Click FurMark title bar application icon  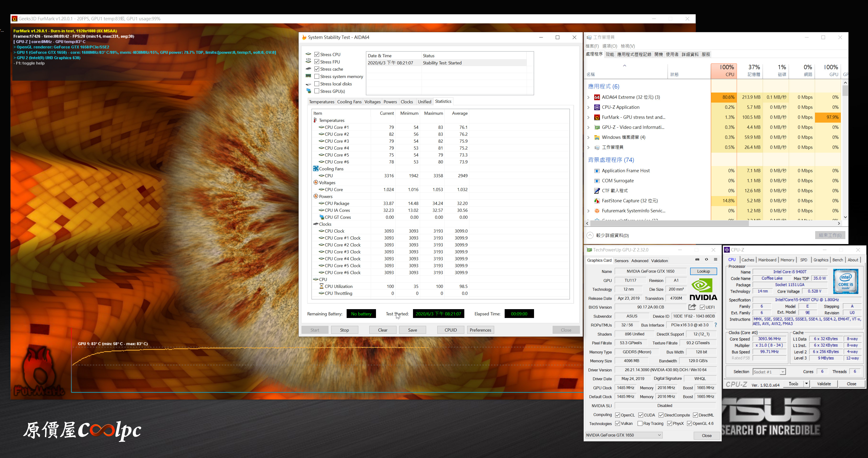pyautogui.click(x=15, y=19)
